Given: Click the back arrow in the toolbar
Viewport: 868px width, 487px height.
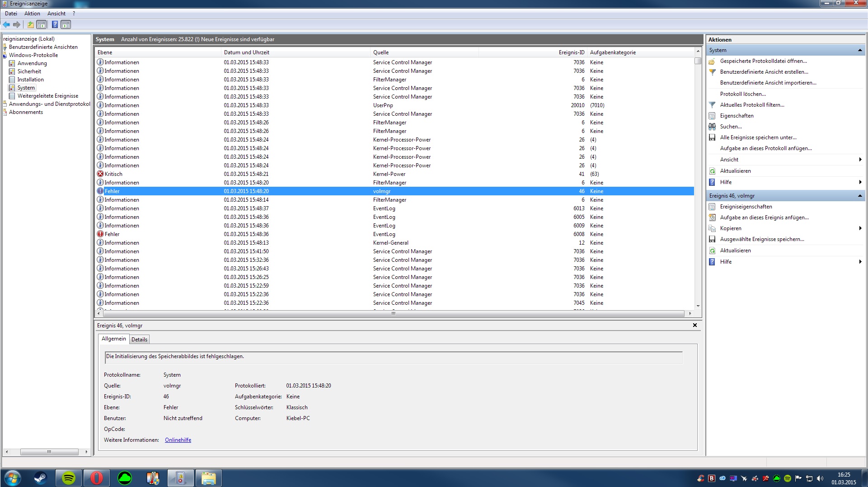Looking at the screenshot, I should [x=6, y=25].
